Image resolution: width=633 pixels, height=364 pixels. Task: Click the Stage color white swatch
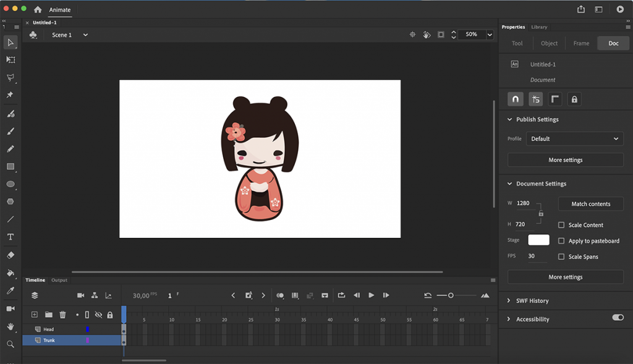coord(538,240)
